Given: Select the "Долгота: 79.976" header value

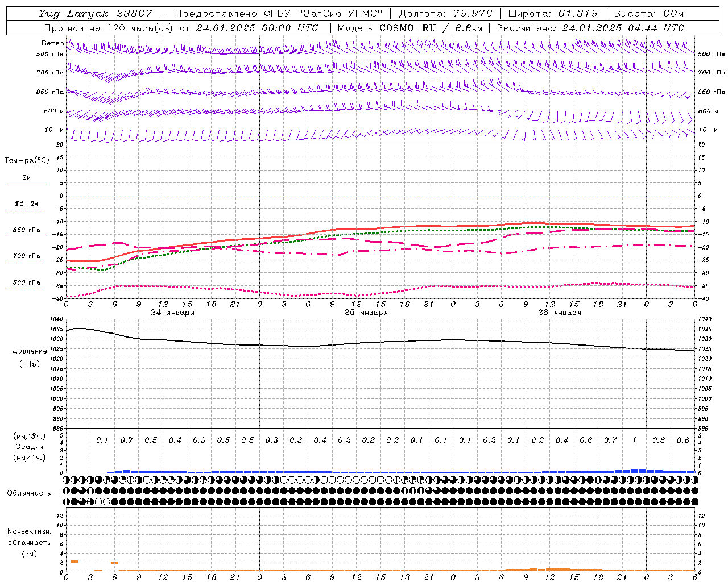Looking at the screenshot, I should coord(445,14).
